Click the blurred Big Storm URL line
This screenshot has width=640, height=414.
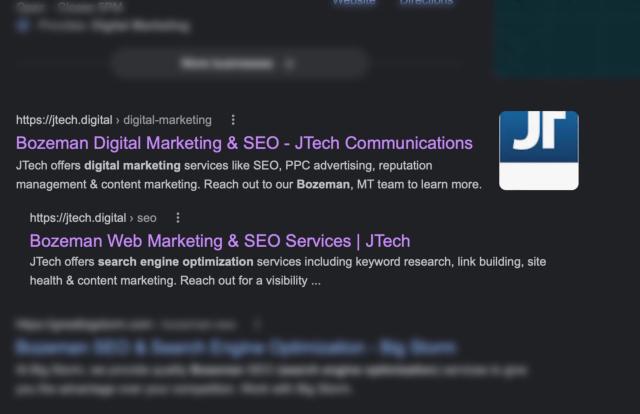coord(126,325)
